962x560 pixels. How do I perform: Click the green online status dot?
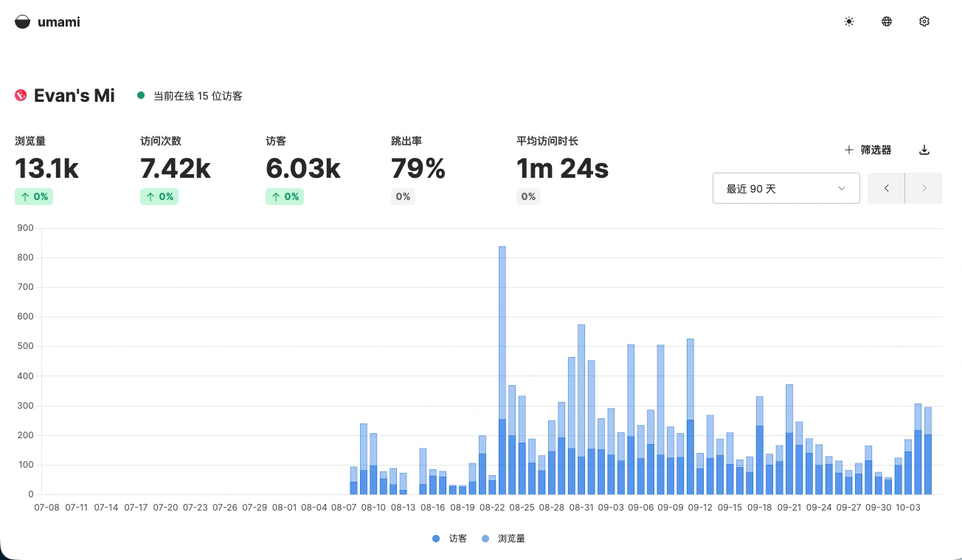click(x=141, y=95)
